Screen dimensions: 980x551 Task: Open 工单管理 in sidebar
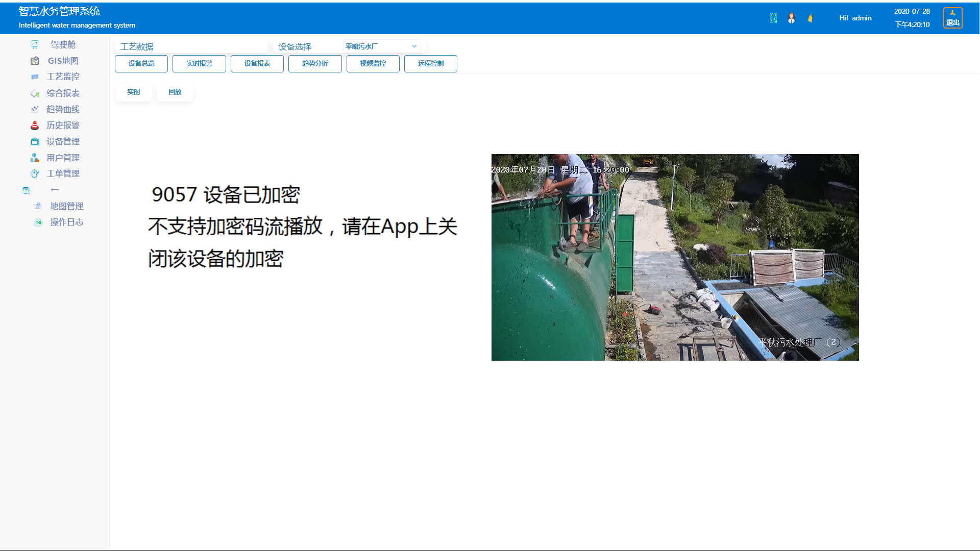coord(63,173)
